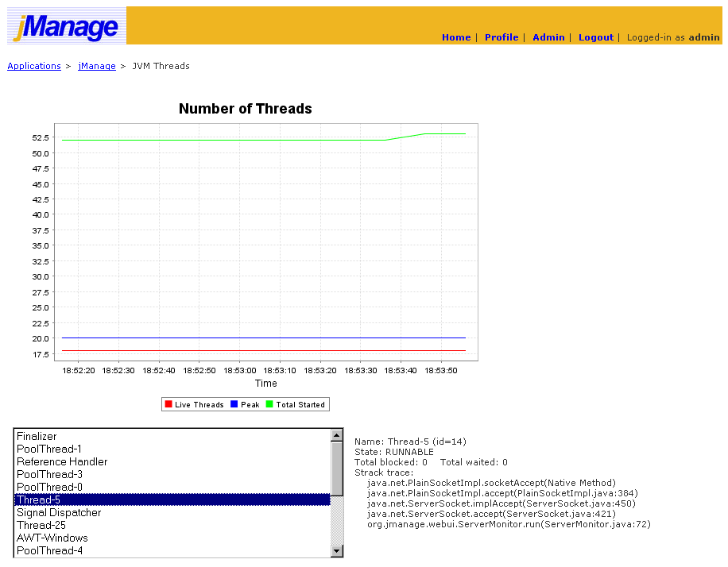Click the JVM Threads breadcrumb text
728x567 pixels.
tap(161, 66)
